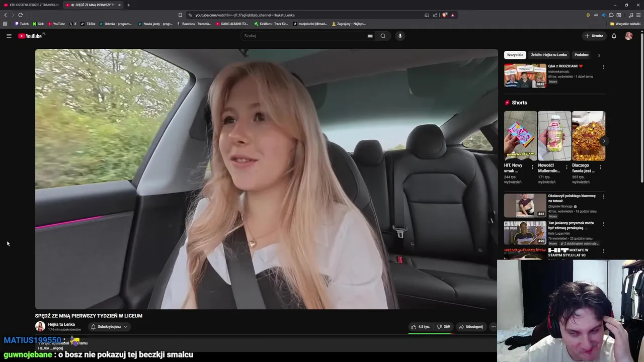This screenshot has height=362, width=644.
Task: Open options for Dlaczego fasola short
Action: [x=601, y=167]
